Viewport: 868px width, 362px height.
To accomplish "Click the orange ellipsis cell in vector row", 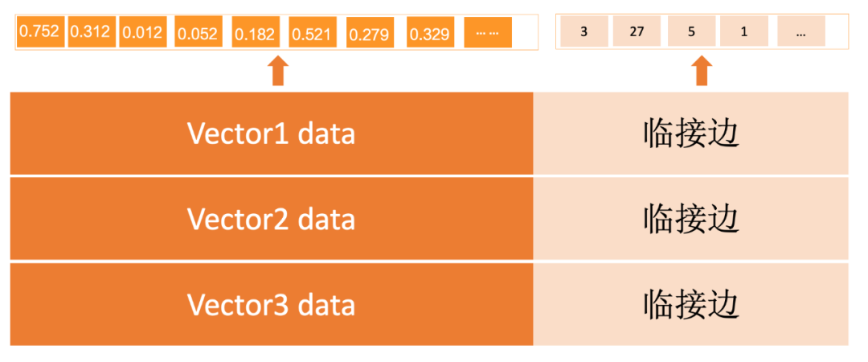I will tap(488, 31).
